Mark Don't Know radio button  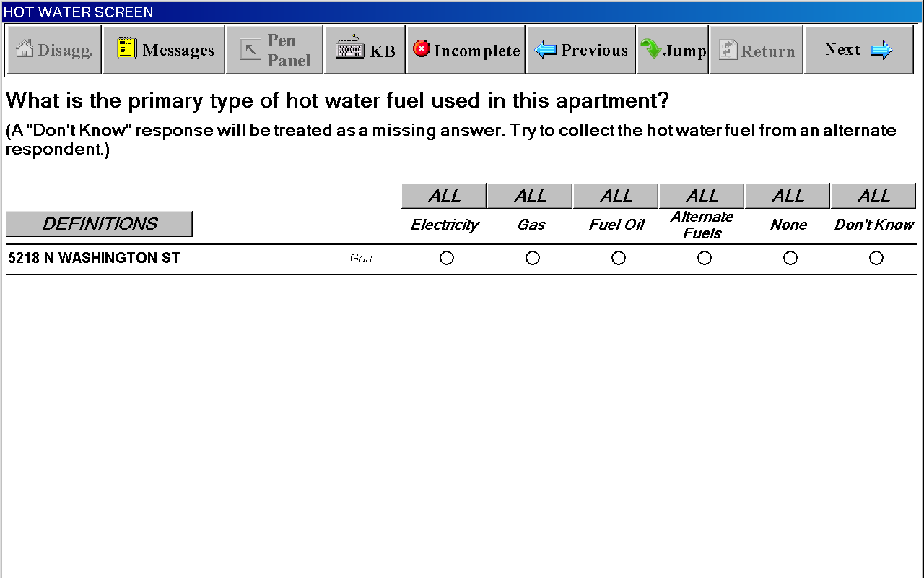tap(876, 258)
